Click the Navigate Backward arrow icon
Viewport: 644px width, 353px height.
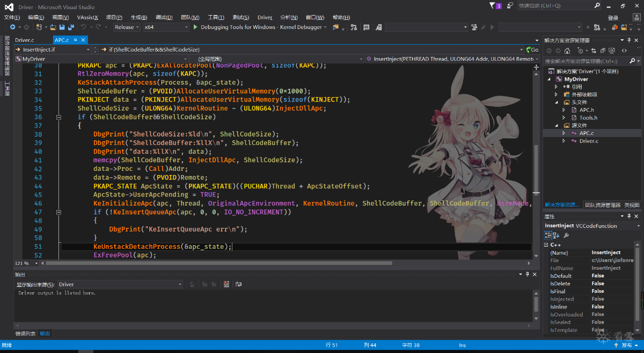pyautogui.click(x=12, y=27)
